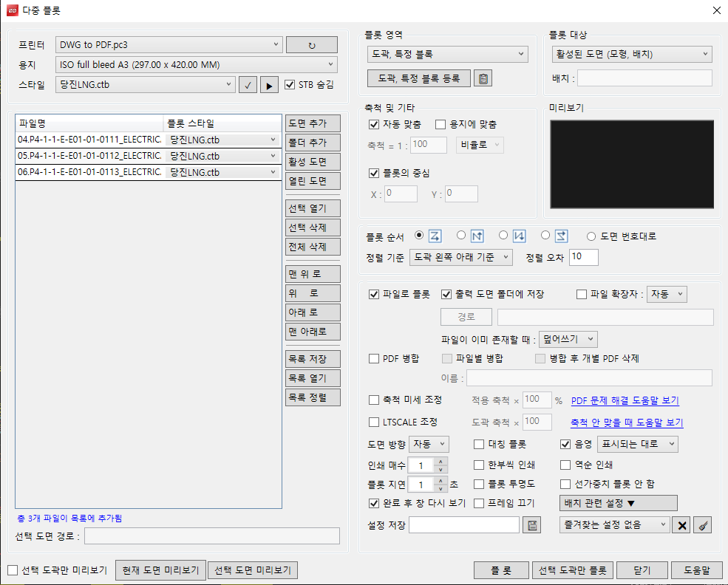Click the 목록 정렬 button
The width and height of the screenshot is (728, 585).
coord(313,397)
